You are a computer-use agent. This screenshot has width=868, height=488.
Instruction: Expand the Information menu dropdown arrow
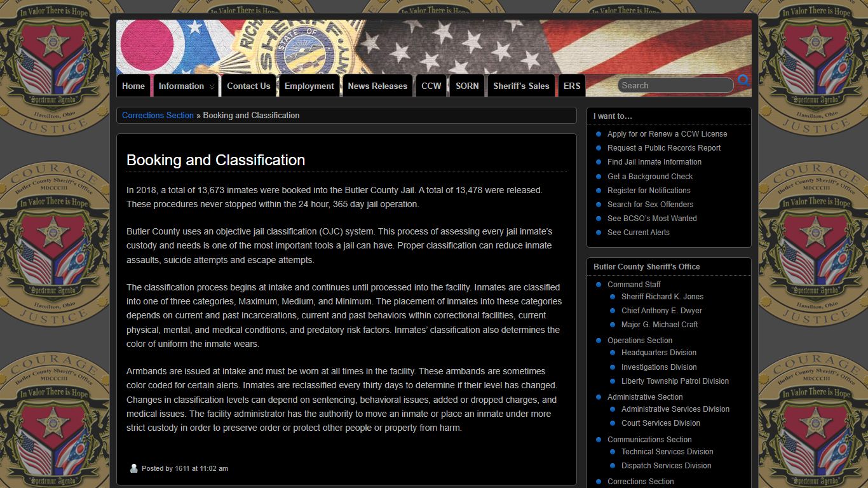tap(212, 86)
